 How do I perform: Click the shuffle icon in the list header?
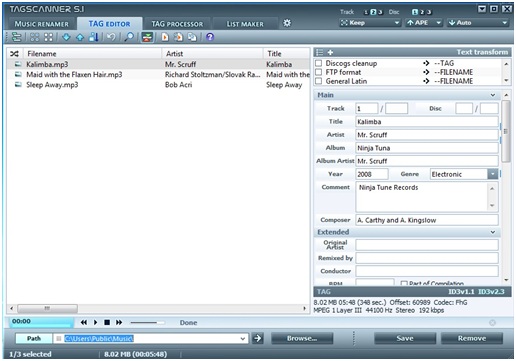[x=14, y=54]
